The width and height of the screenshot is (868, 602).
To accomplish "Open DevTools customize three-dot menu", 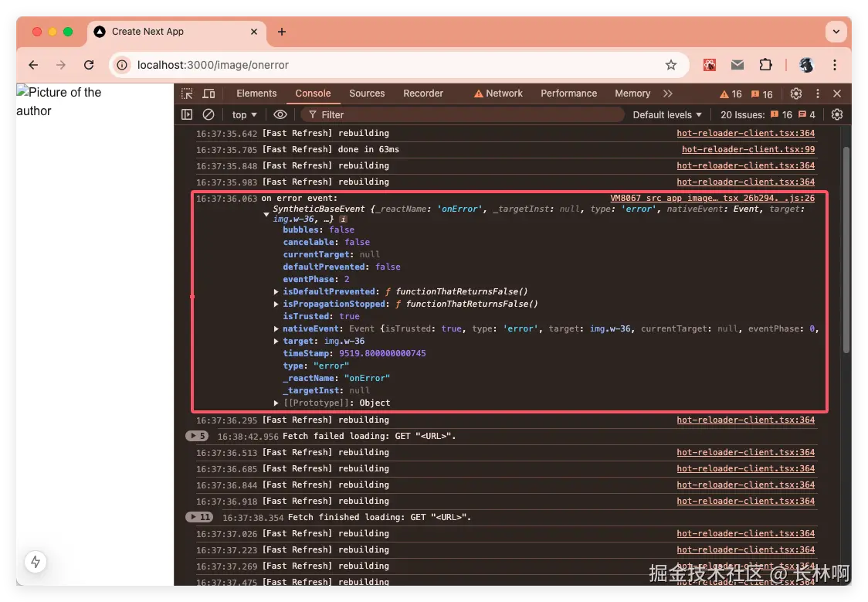I will coord(818,94).
